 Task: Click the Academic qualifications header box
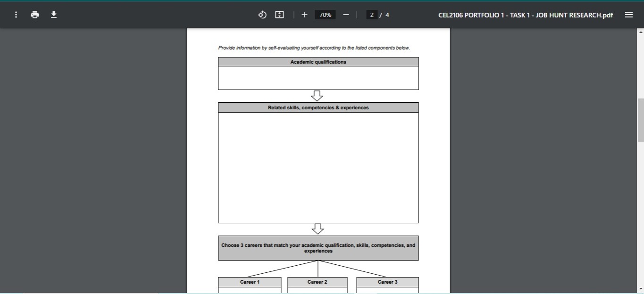point(318,62)
